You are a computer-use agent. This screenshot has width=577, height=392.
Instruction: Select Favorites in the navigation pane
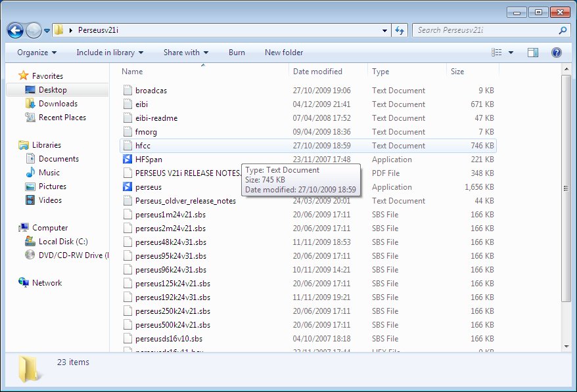pyautogui.click(x=47, y=76)
